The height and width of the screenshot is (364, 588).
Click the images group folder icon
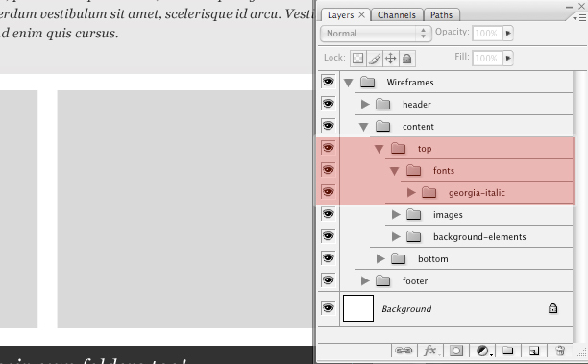413,214
